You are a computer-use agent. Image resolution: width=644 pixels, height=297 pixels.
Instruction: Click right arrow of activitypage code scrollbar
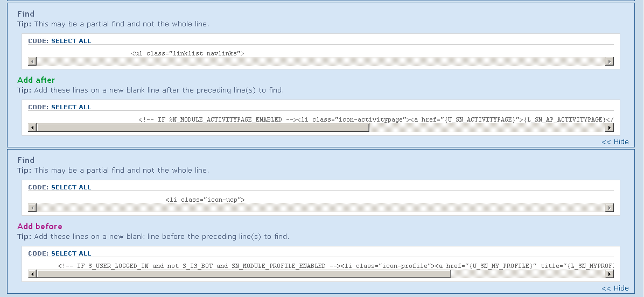pos(610,128)
